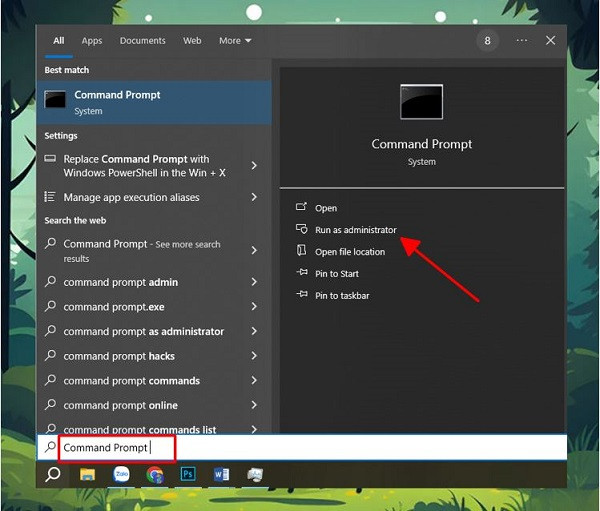Open the last taskbar app icon
600x511 pixels.
tap(255, 475)
